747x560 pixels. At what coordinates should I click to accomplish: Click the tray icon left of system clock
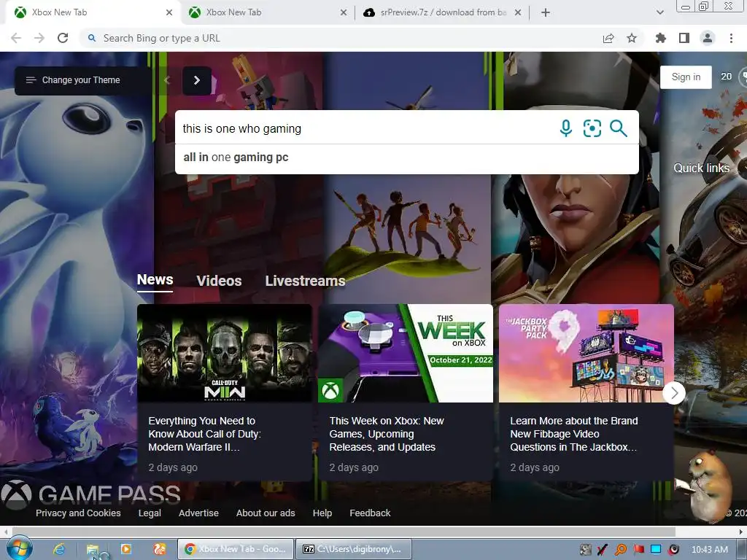[x=673, y=550]
